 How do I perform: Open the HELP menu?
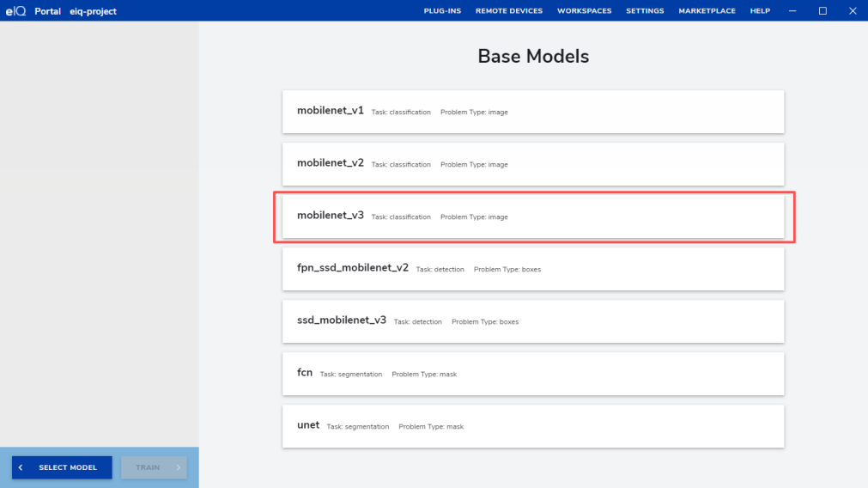(x=760, y=11)
